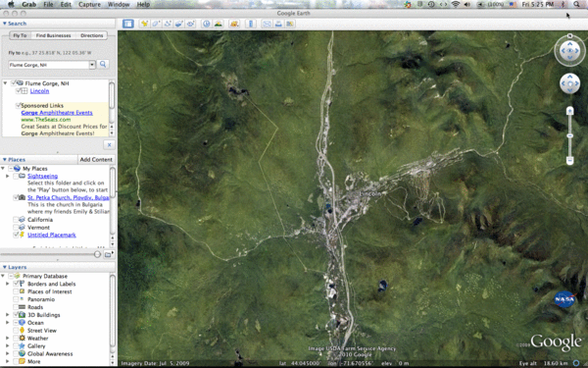Expand the Weather layer

pos(8,338)
